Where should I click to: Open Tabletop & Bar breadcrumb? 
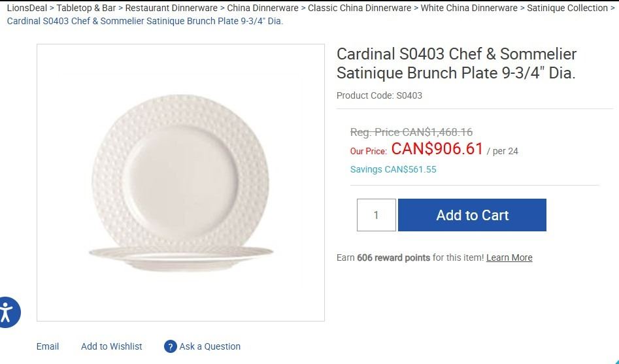click(x=86, y=8)
